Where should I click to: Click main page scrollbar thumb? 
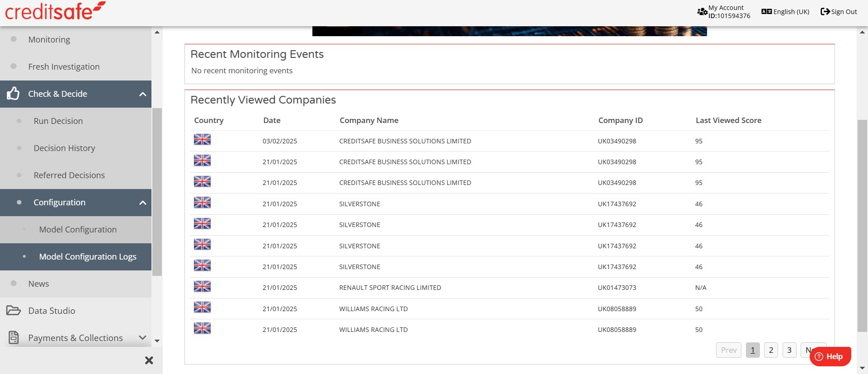[x=862, y=226]
